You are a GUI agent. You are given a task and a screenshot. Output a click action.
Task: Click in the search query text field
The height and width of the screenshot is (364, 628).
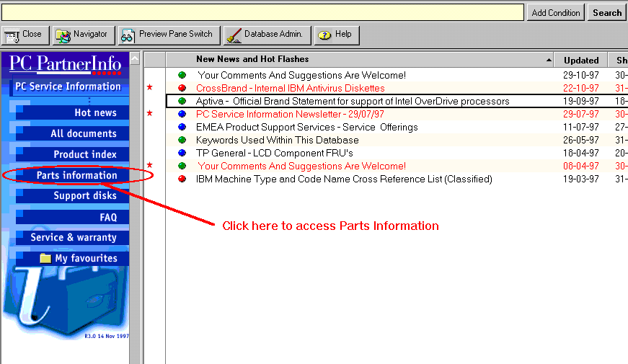pyautogui.click(x=262, y=12)
